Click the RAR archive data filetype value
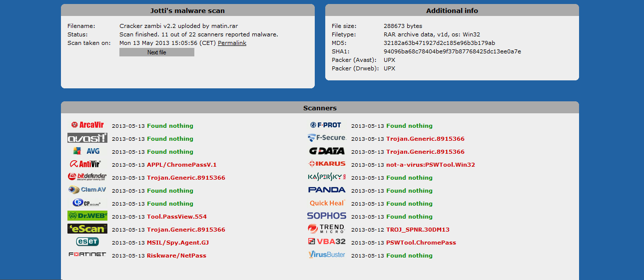644x280 pixels. pyautogui.click(x=432, y=34)
